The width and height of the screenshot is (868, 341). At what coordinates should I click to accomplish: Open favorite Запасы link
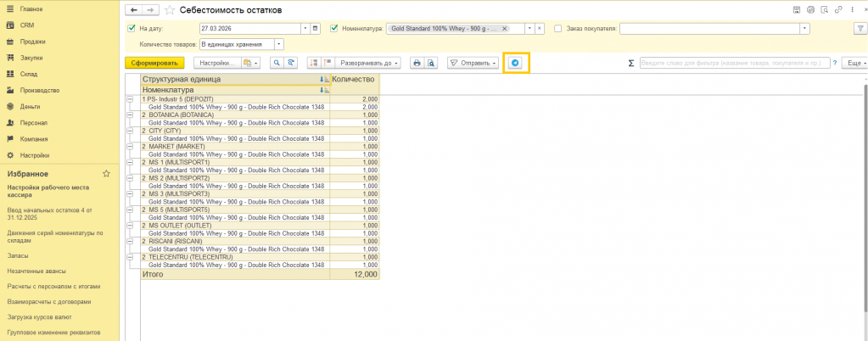pos(18,256)
